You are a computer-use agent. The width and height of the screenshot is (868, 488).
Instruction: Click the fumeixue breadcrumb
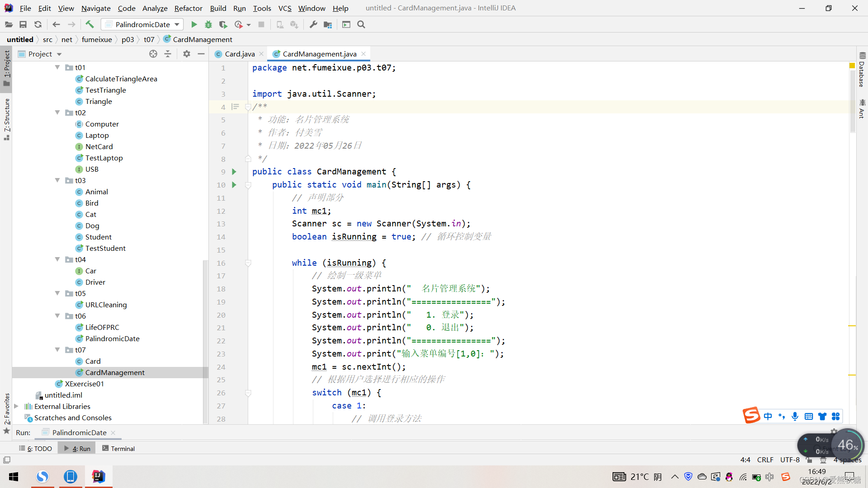tap(97, 39)
